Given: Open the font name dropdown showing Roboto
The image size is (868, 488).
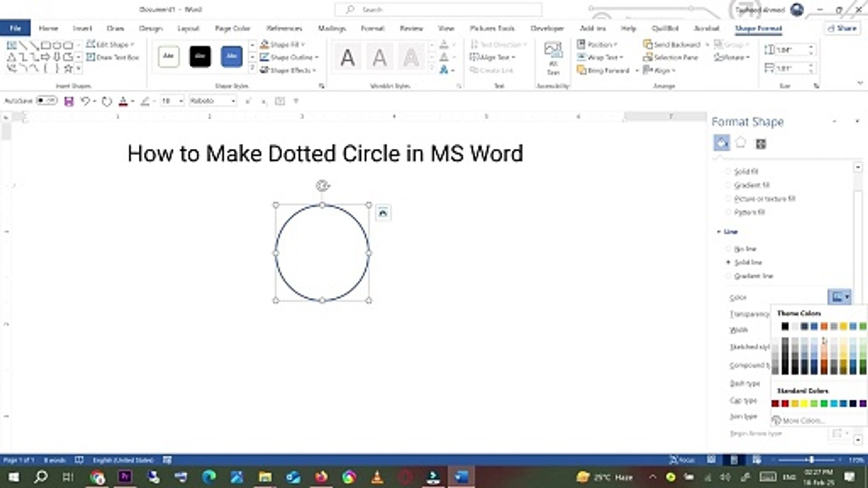Looking at the screenshot, I should (213, 101).
